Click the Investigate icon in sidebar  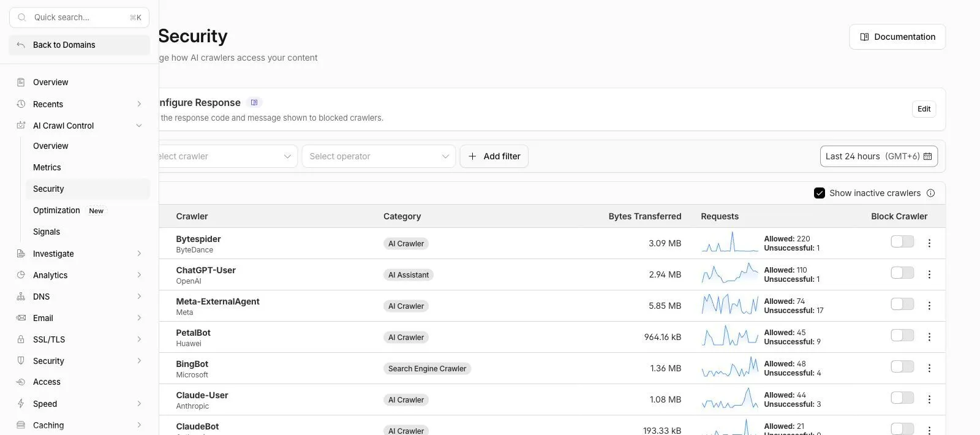click(x=21, y=254)
